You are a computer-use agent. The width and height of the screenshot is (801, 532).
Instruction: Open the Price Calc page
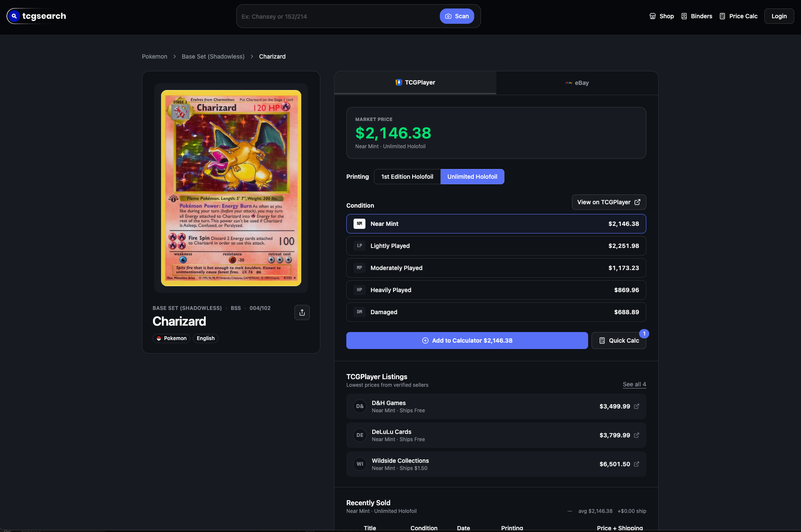(739, 16)
